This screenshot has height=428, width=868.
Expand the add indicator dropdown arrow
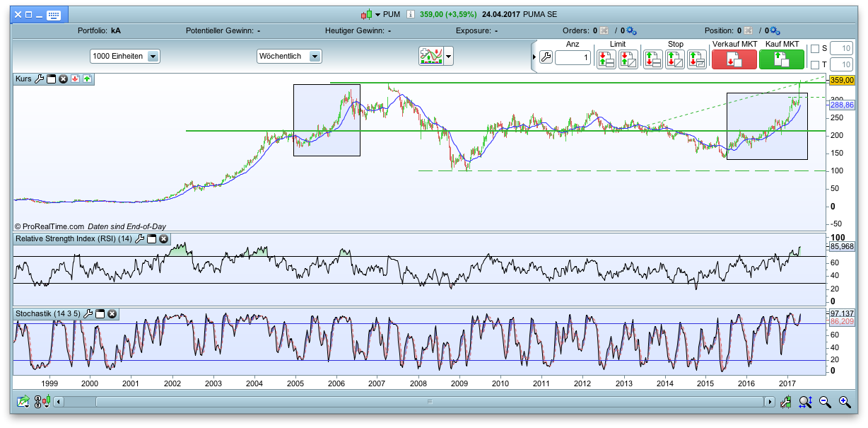448,57
